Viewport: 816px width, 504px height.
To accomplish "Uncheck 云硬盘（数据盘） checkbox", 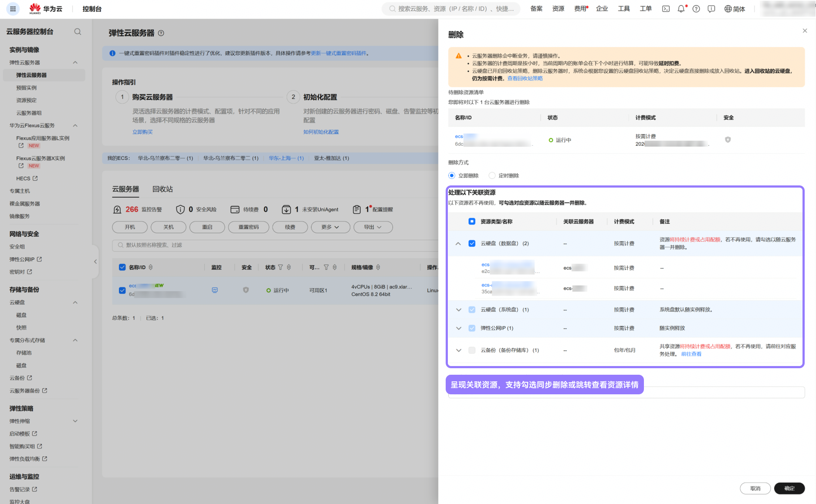I will (x=472, y=243).
